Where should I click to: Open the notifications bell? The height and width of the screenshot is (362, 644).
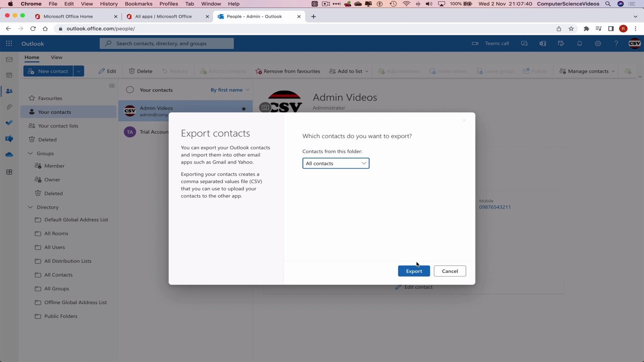click(x=579, y=43)
